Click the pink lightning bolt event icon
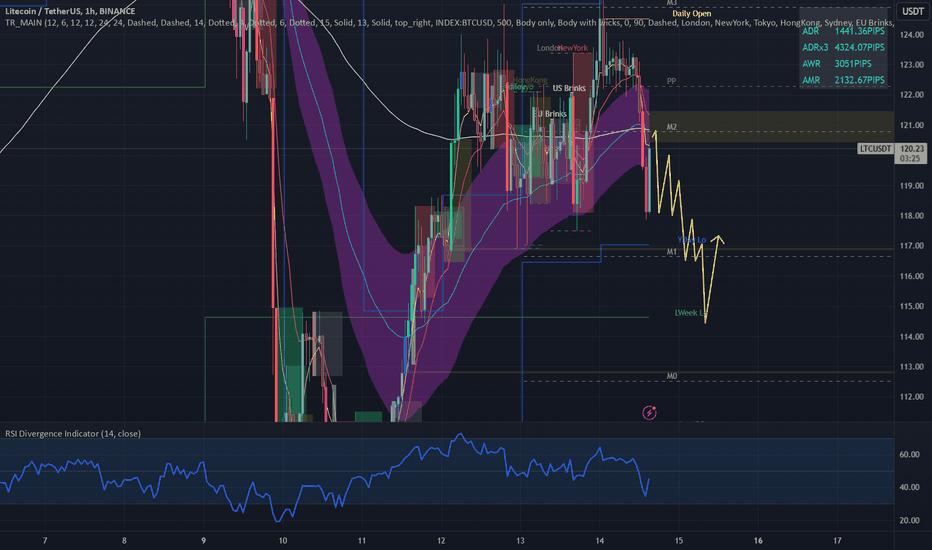The image size is (932, 550). (649, 413)
